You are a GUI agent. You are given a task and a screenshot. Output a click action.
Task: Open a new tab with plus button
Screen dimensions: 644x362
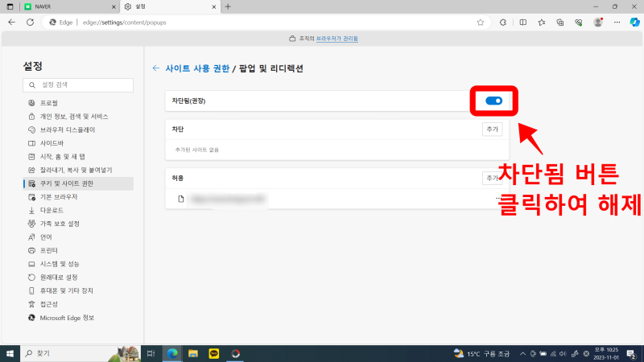pos(228,6)
